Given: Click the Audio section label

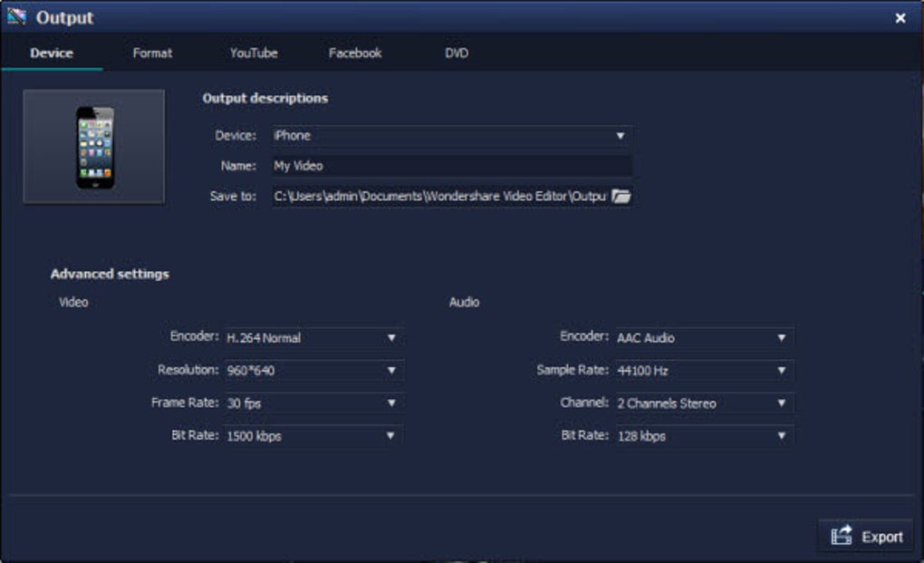Looking at the screenshot, I should point(465,302).
